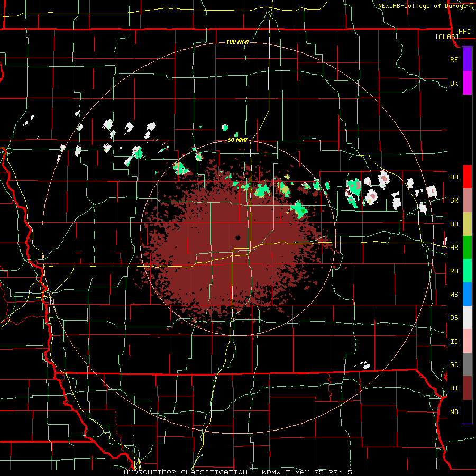Pick the WS blue legend swatch

click(x=467, y=294)
